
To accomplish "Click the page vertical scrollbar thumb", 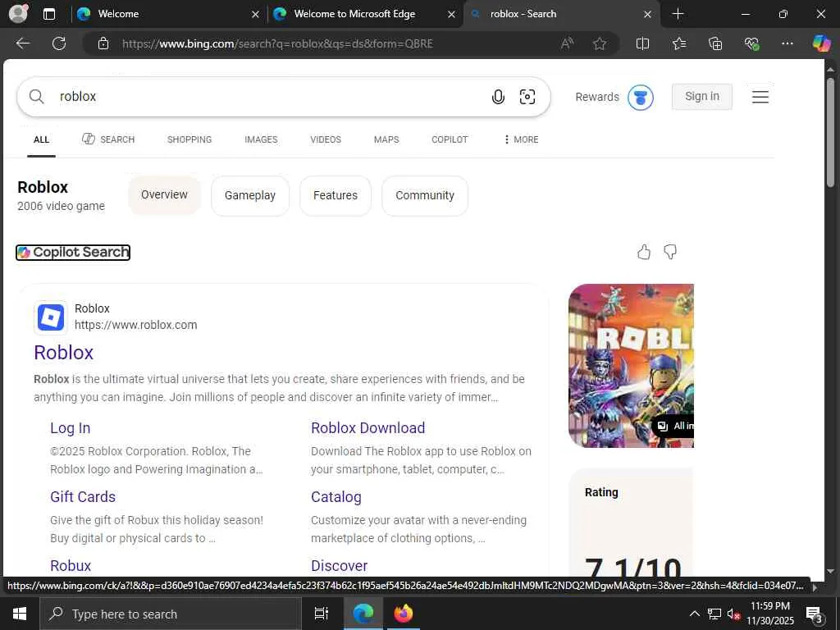I will click(830, 133).
